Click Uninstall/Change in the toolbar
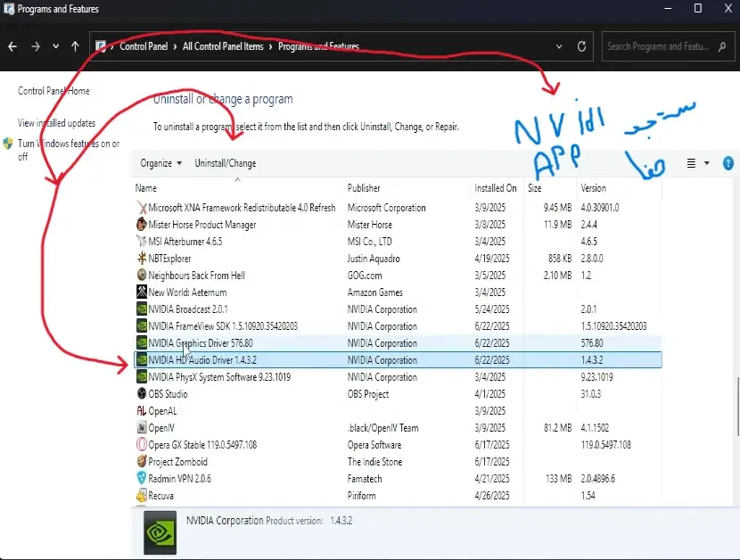 [x=226, y=163]
